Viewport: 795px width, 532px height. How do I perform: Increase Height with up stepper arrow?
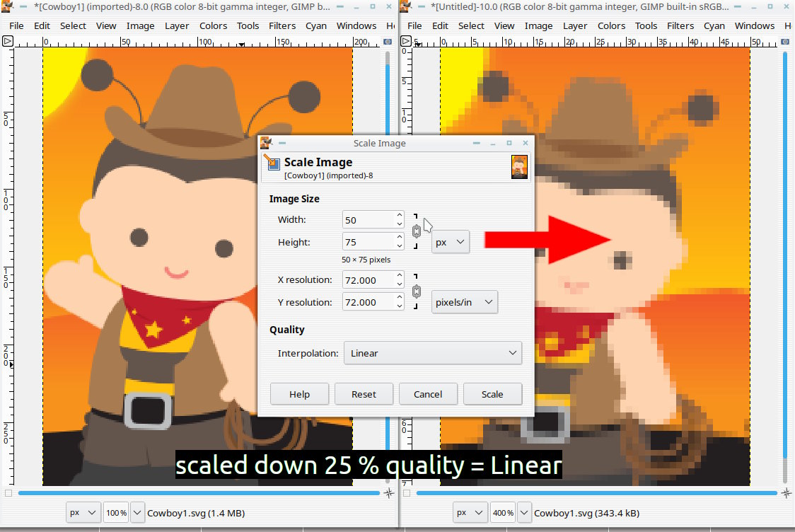pos(400,238)
